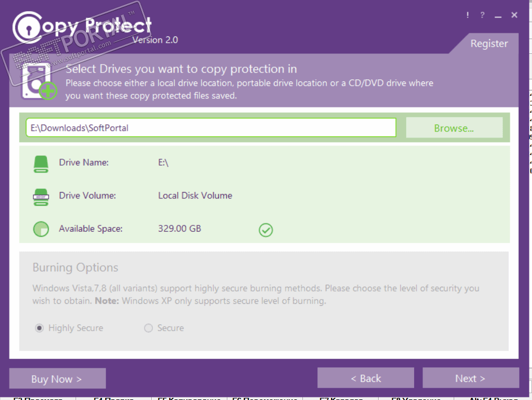
Task: Click the Version 2.0 label
Action: coord(155,40)
